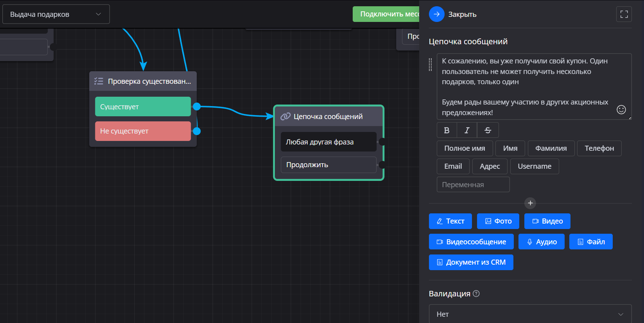Open the emoji picker in message field
Viewport: 644px width, 323px height.
point(621,110)
